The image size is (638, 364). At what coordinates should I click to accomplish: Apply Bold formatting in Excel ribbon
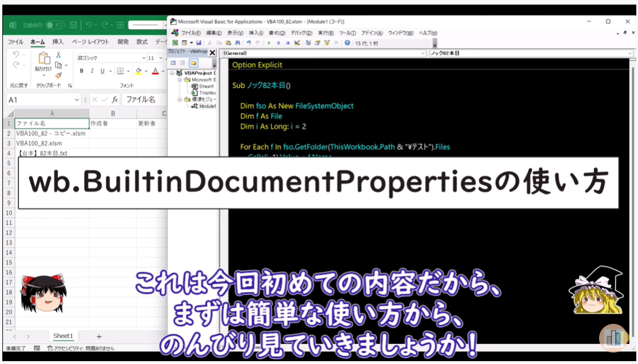(x=82, y=71)
